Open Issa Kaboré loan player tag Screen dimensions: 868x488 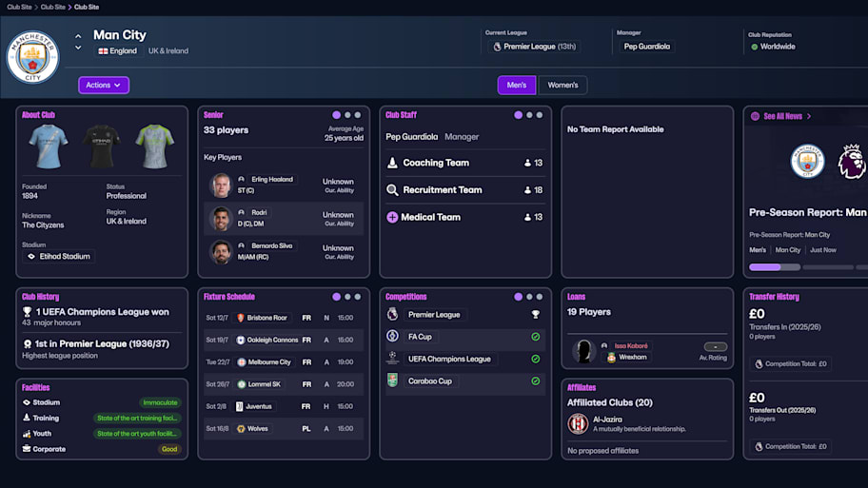point(630,346)
